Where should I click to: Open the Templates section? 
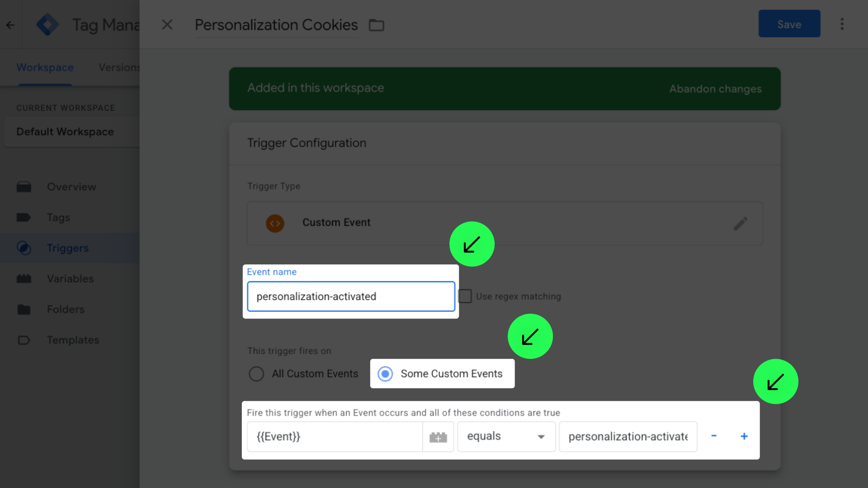[73, 340]
